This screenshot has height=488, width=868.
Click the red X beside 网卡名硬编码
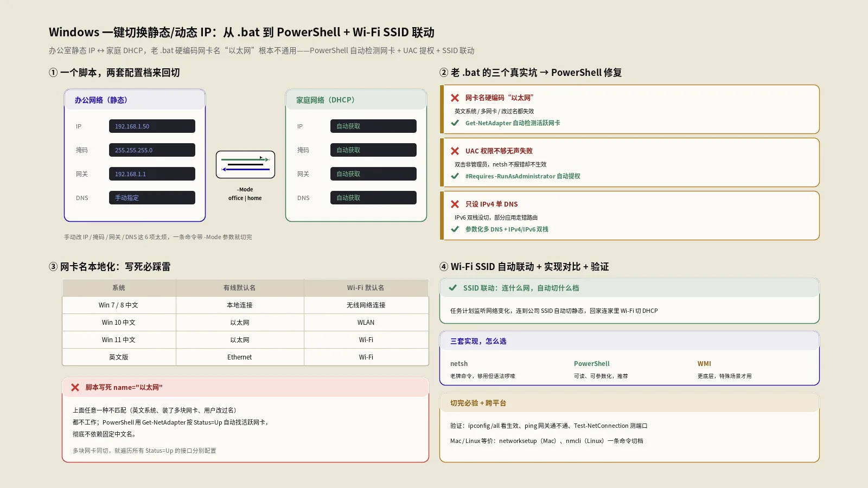(x=455, y=98)
